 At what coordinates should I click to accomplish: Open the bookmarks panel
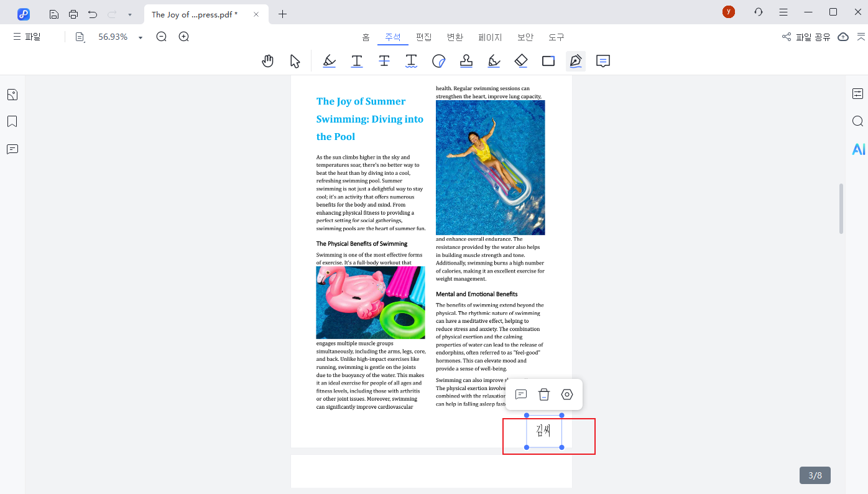12,121
